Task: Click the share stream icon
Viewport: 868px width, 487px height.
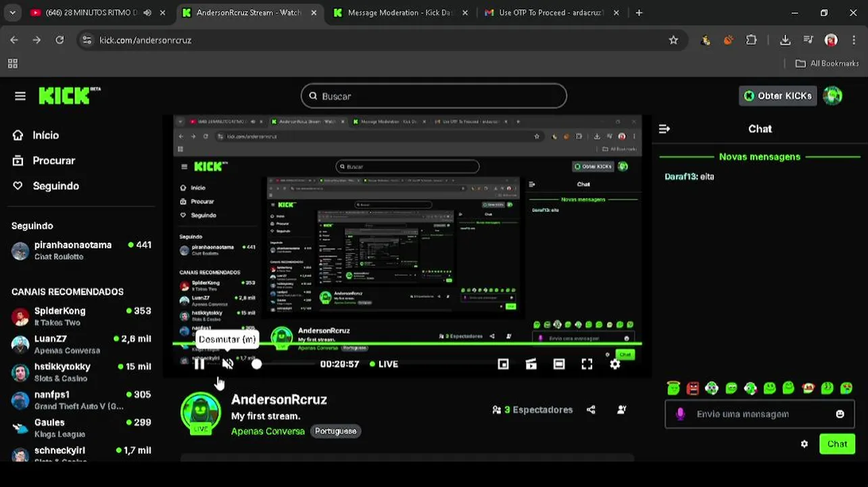Action: [x=591, y=409]
